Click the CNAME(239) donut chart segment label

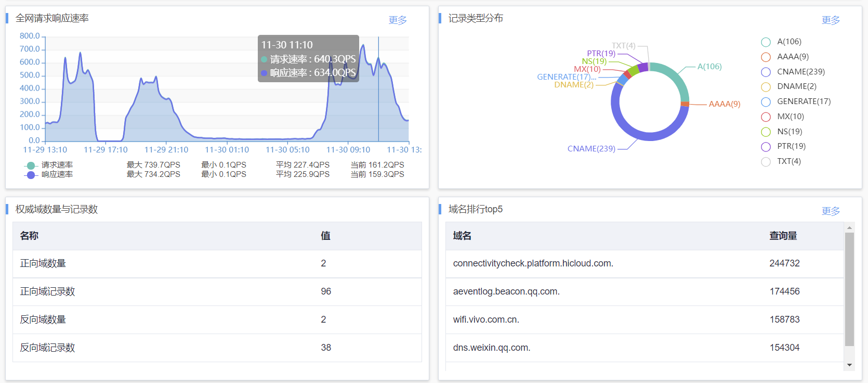click(x=591, y=149)
